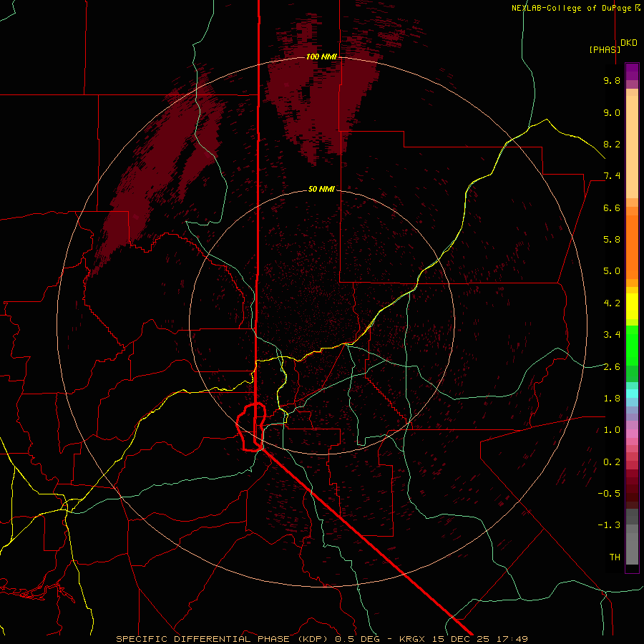The width and height of the screenshot is (644, 644).
Task: Pick the cyan band on the color bar
Action: pyautogui.click(x=632, y=393)
